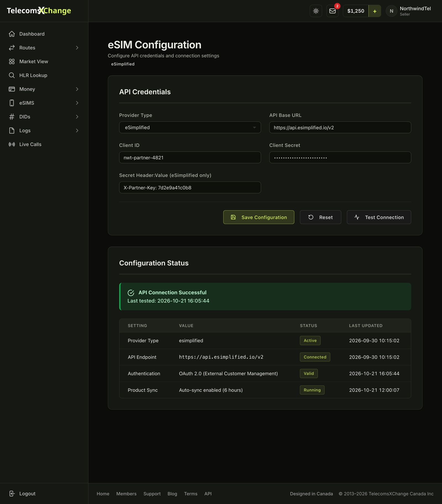
Task: Click the API Base URL field
Action: point(340,127)
